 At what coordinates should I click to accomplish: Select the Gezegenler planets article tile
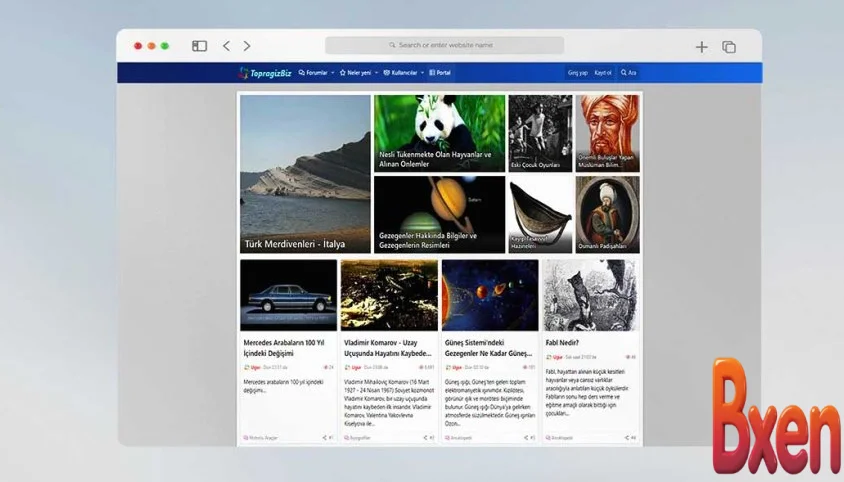click(x=439, y=214)
